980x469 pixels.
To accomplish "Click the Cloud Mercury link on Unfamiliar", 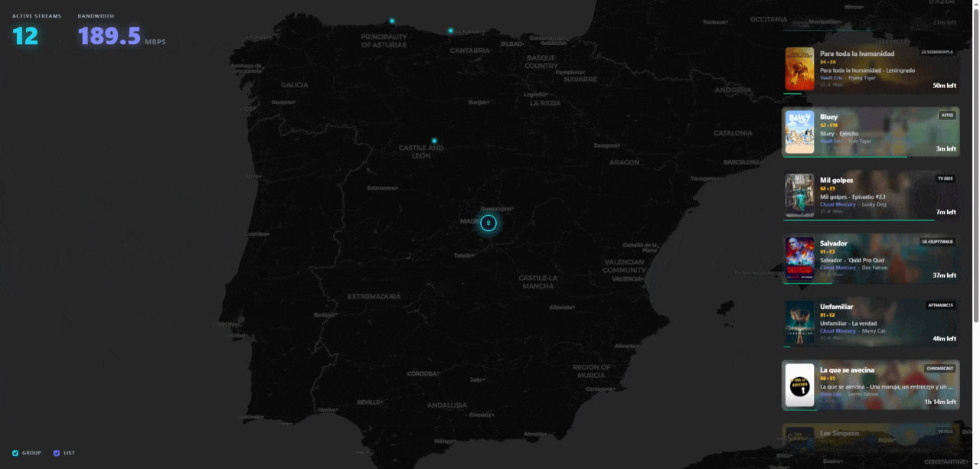I will [x=838, y=331].
